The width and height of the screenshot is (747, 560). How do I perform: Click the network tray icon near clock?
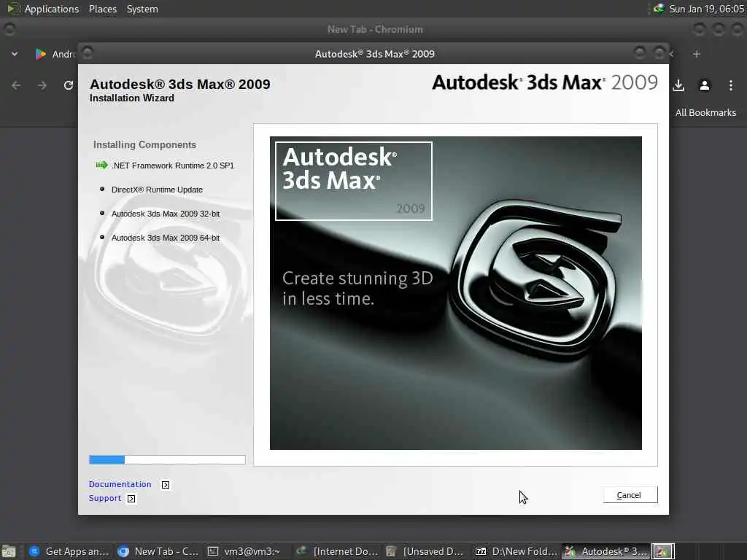point(659,8)
